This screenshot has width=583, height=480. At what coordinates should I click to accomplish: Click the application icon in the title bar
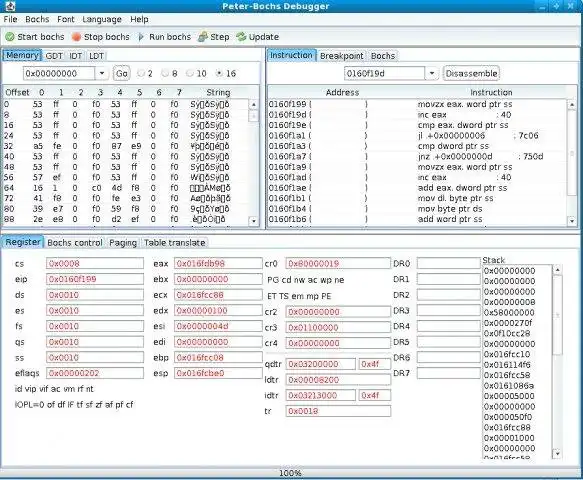[10, 6]
